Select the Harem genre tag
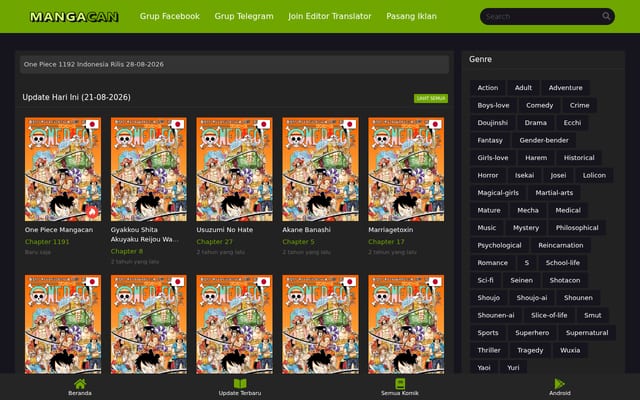The width and height of the screenshot is (640, 400). (x=536, y=158)
